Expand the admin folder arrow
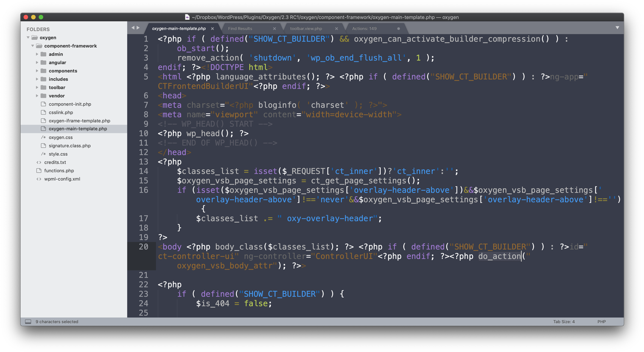The height and width of the screenshot is (352, 644). (x=37, y=54)
